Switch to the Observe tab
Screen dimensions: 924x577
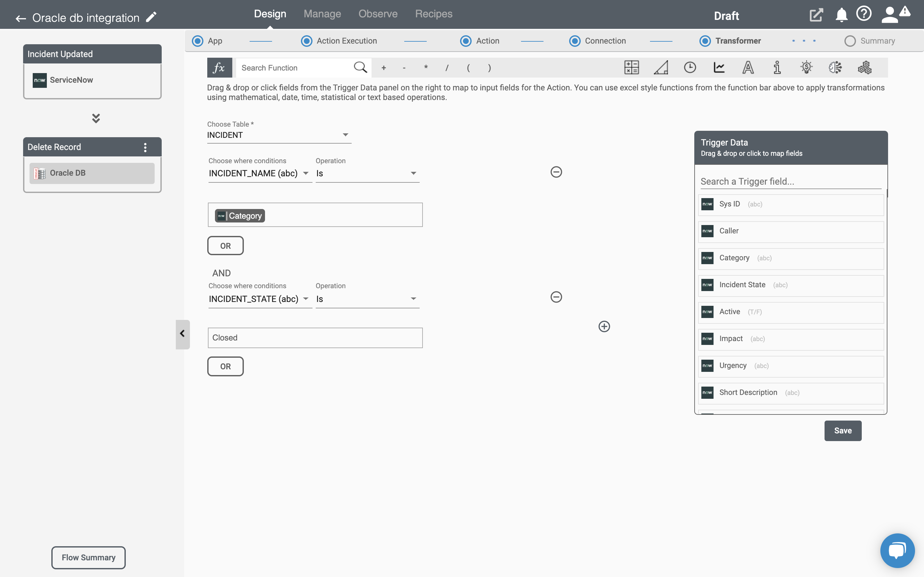378,13
